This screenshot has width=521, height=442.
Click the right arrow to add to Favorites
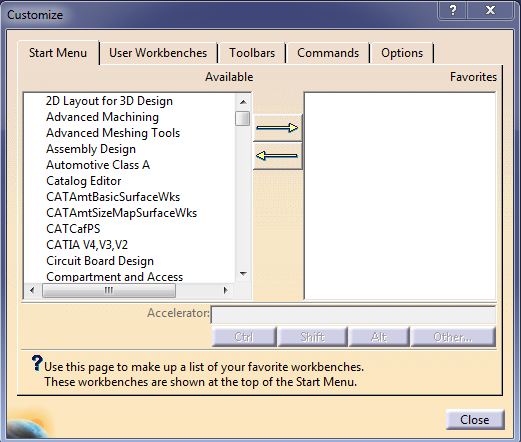277,128
